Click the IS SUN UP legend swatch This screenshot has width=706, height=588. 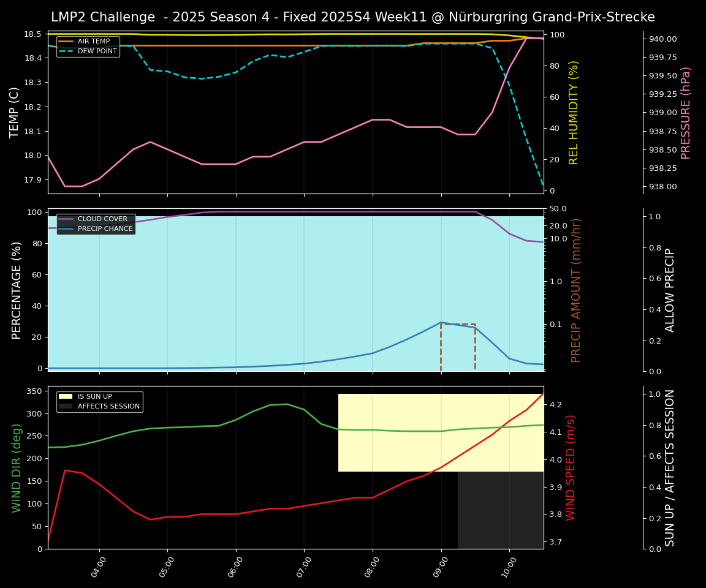[x=66, y=397]
